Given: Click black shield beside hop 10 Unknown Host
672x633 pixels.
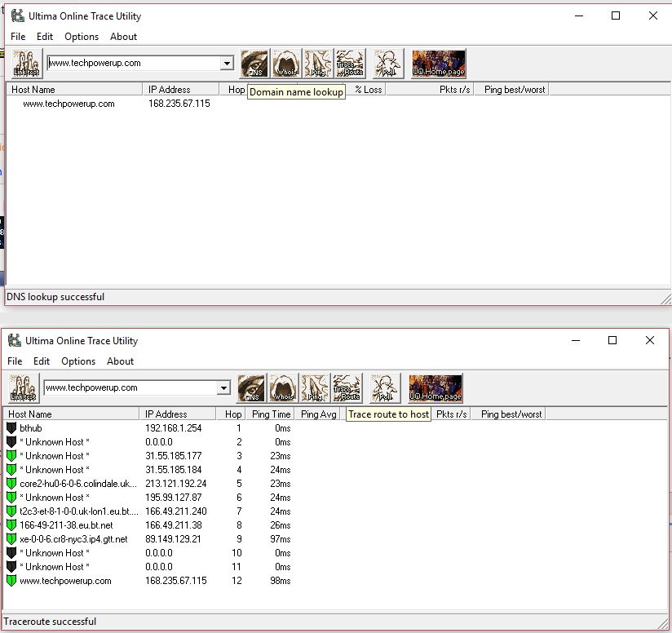Looking at the screenshot, I should coord(11,553).
